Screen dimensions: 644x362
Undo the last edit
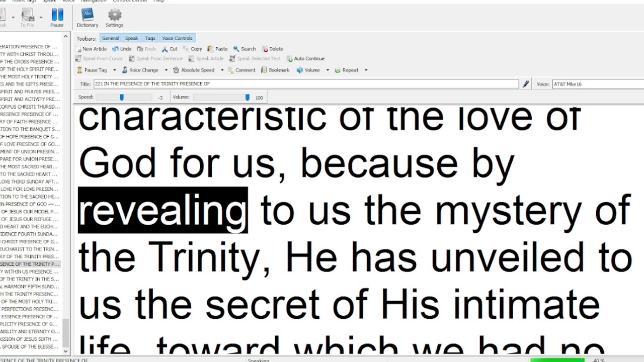click(122, 49)
